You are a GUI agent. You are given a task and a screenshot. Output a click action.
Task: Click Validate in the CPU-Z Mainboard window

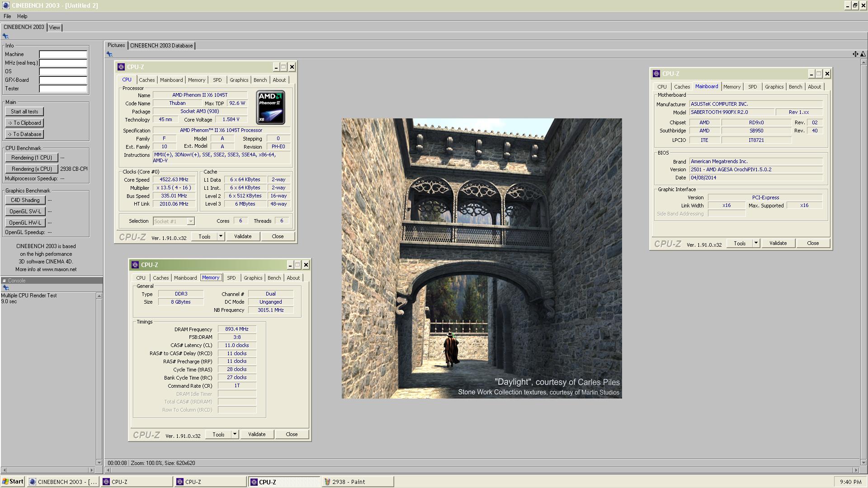point(778,243)
